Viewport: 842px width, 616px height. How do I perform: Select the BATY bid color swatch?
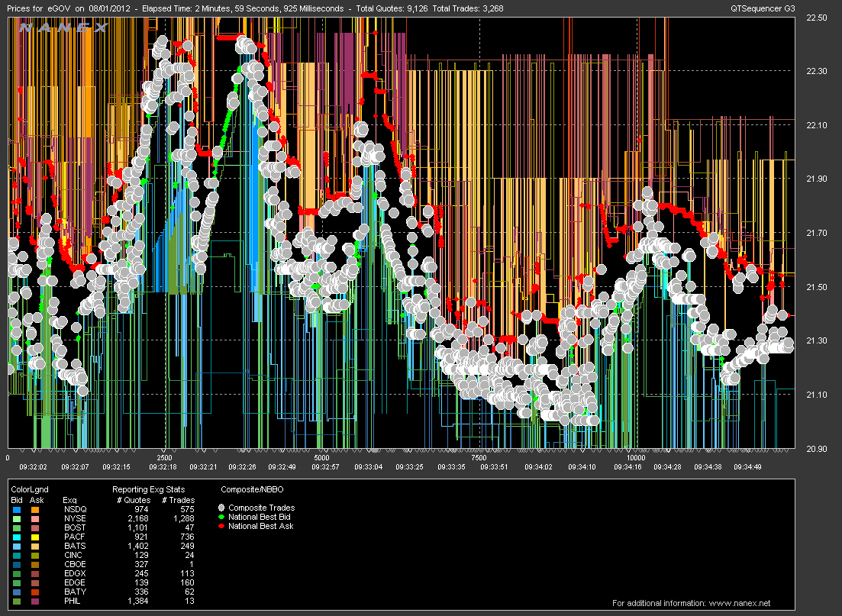pos(17,592)
